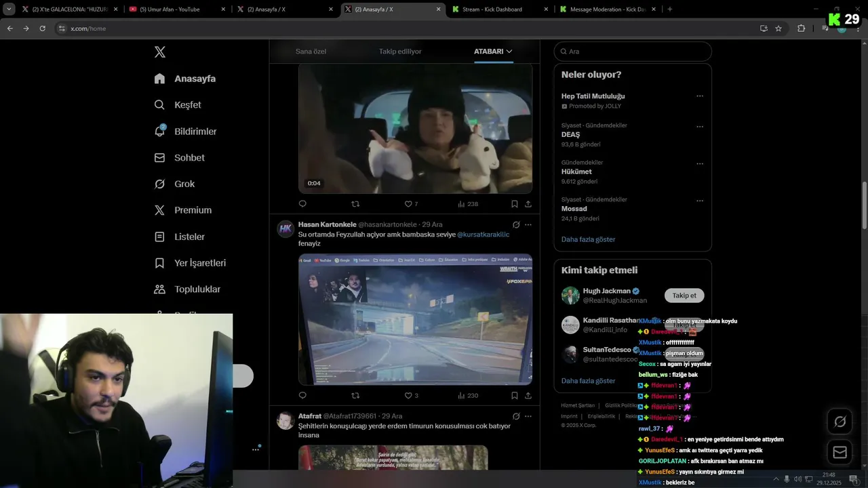This screenshot has height=488, width=868.
Task: Switch to Stream - Kick Dashboard tab
Action: click(499, 9)
